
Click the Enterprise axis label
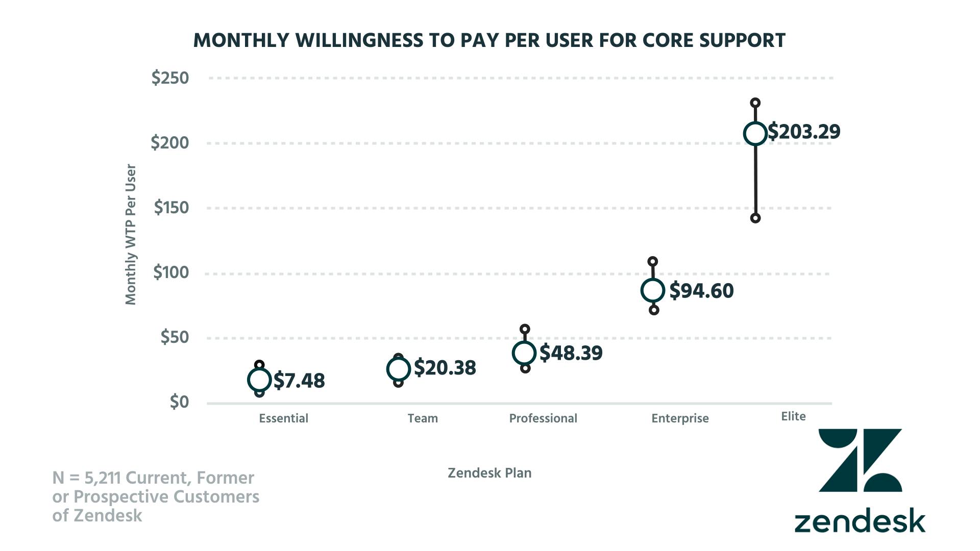pos(680,418)
